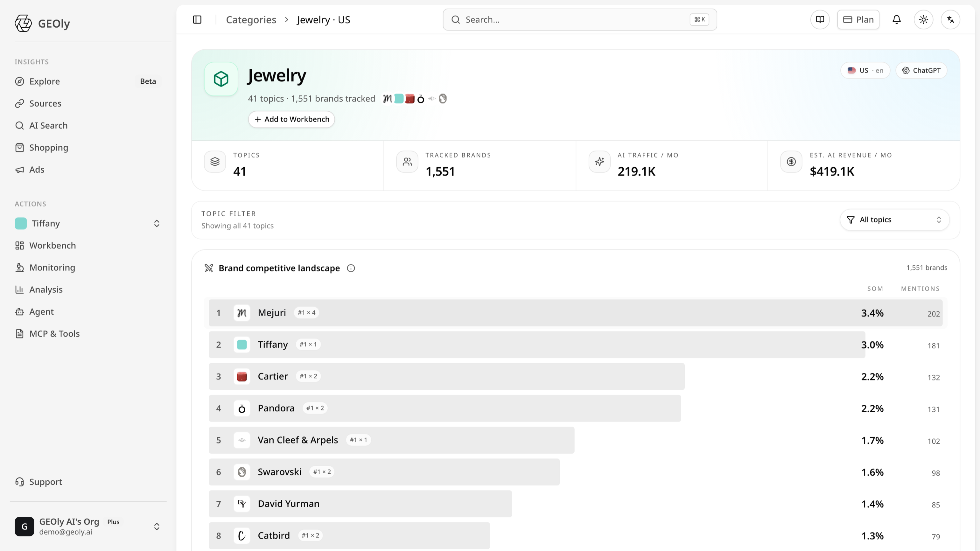Click the Mejuri mini logo in the header
The image size is (980, 551).
click(387, 99)
